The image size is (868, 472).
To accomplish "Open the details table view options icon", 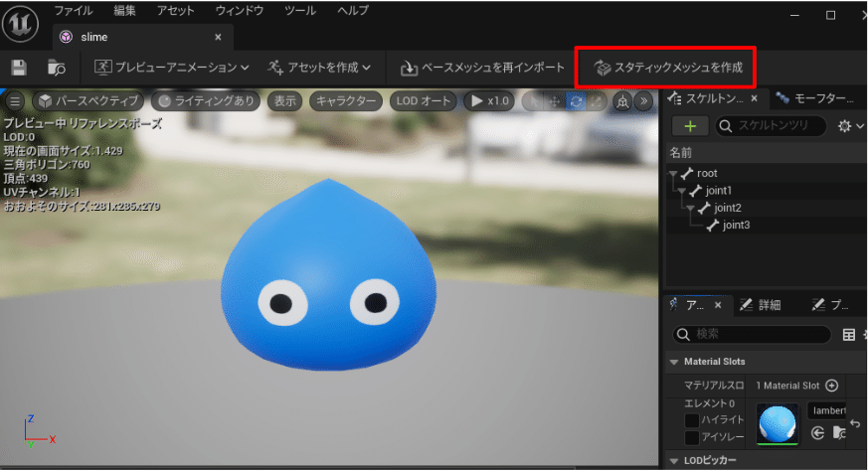I will [849, 334].
